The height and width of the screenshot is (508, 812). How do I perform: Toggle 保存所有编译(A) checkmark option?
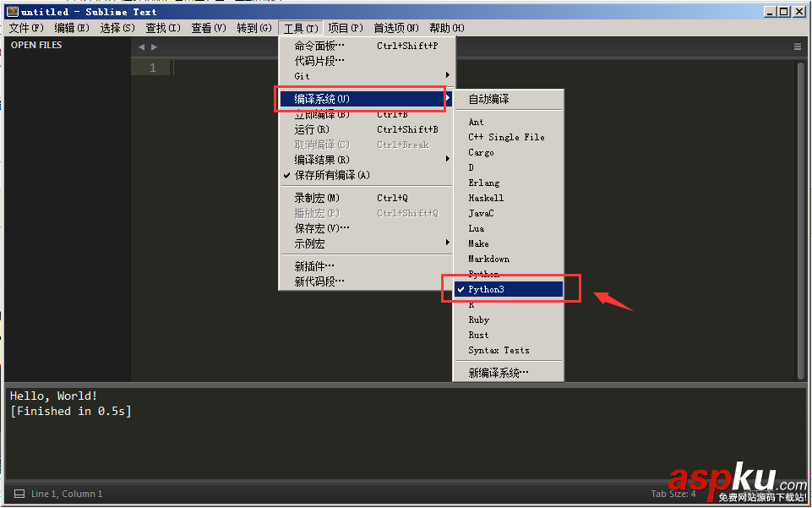pos(366,175)
